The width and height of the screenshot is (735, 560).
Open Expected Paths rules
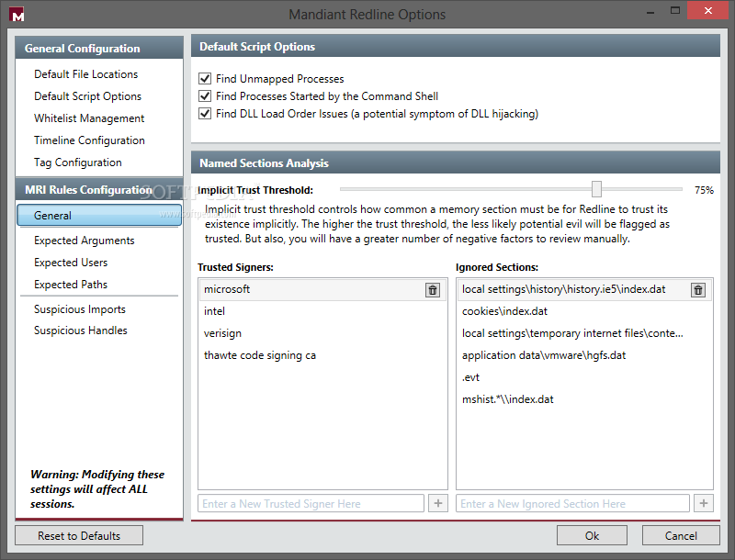pos(71,285)
